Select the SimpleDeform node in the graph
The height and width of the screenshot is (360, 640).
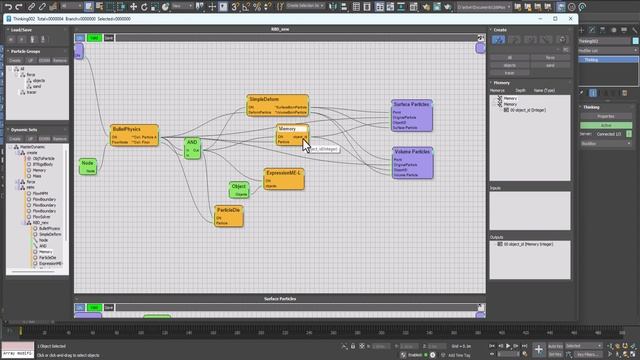point(278,106)
